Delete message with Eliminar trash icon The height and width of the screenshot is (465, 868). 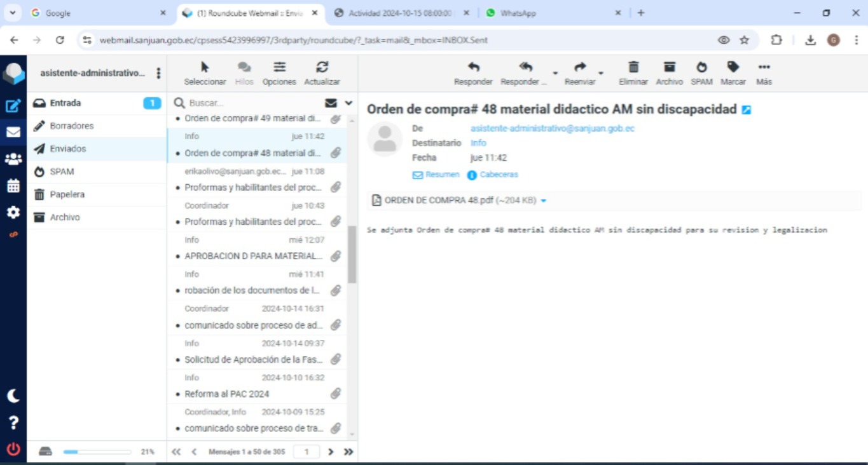pyautogui.click(x=633, y=73)
